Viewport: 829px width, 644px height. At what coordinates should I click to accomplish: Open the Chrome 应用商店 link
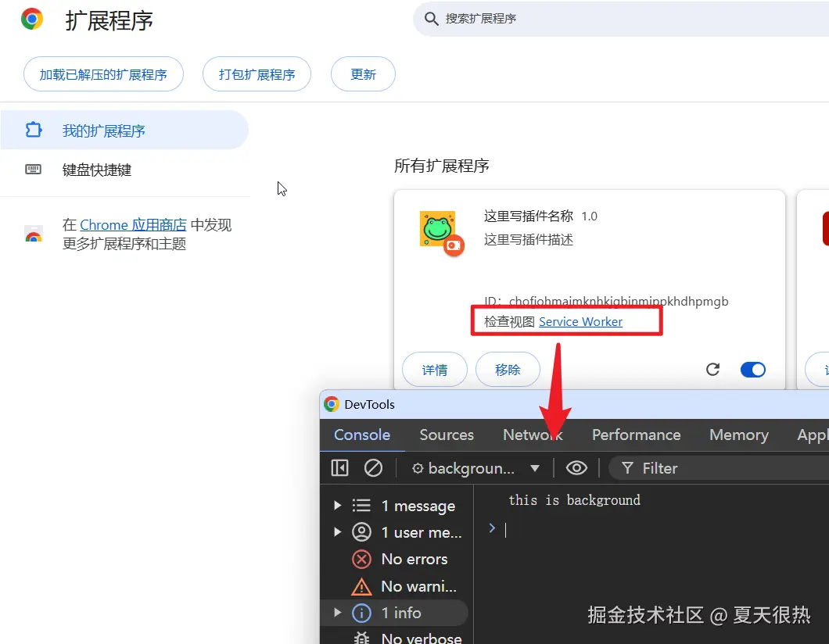133,225
